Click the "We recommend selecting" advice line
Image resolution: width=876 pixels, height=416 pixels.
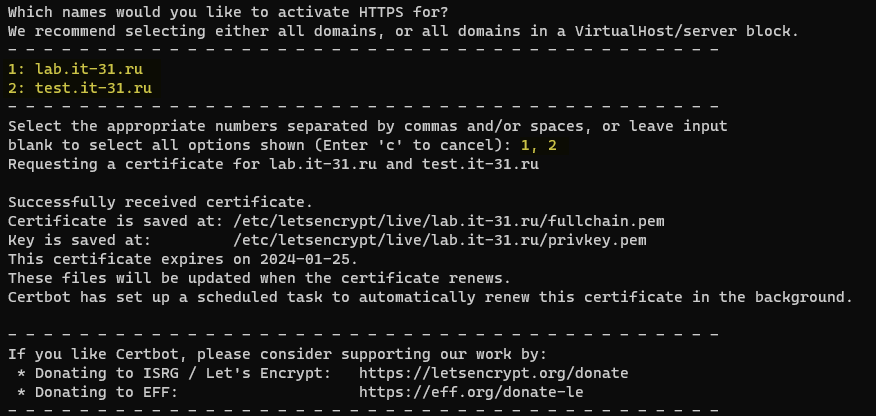tap(403, 31)
